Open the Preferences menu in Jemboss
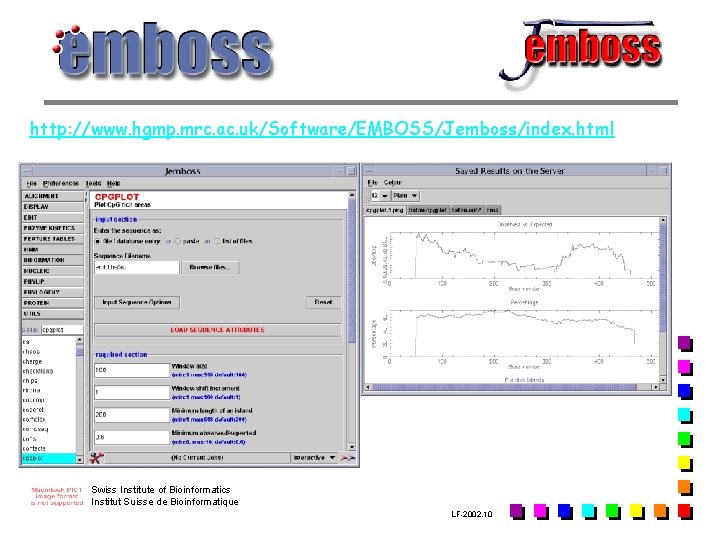Viewport: 720px width, 540px height. [61, 183]
